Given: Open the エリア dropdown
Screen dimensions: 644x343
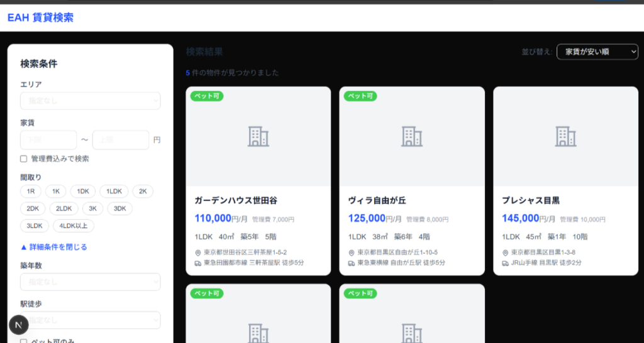Looking at the screenshot, I should coord(90,101).
